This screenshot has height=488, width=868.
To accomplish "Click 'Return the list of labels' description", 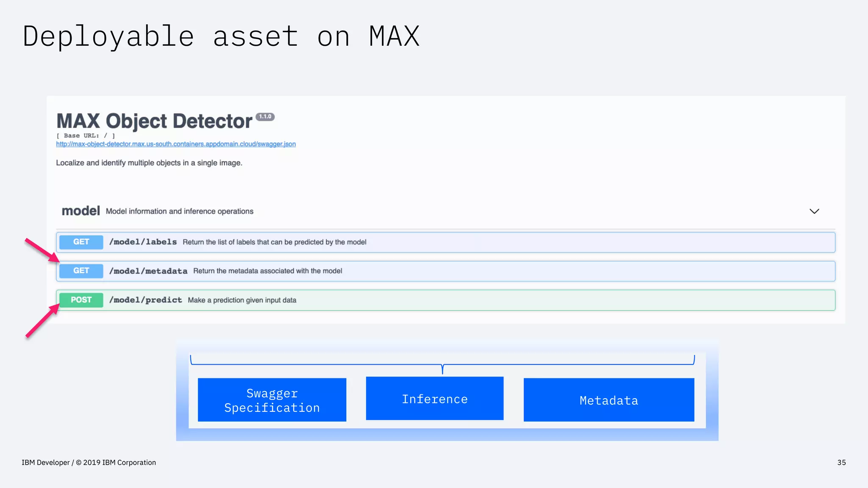I will pos(275,242).
